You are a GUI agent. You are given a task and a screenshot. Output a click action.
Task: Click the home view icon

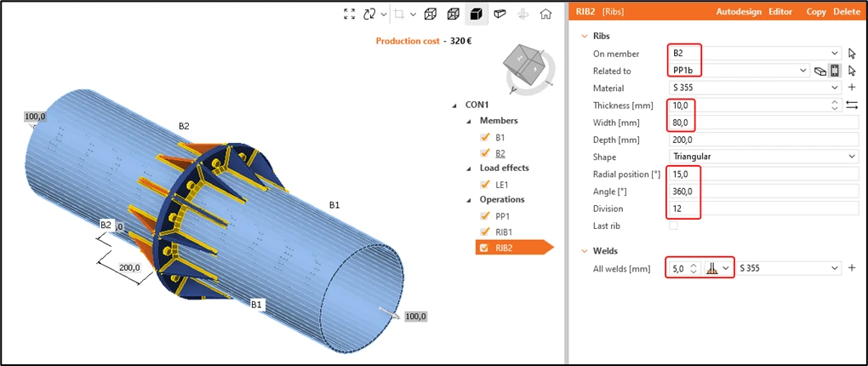[x=545, y=14]
